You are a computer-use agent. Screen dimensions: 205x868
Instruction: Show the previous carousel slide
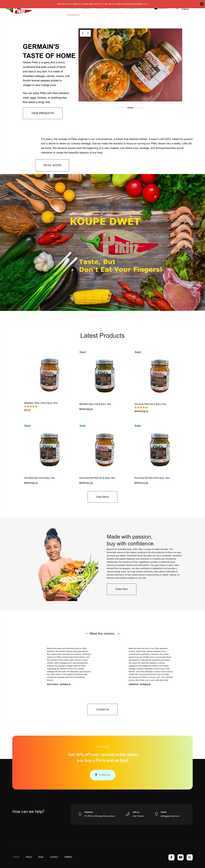83,33
